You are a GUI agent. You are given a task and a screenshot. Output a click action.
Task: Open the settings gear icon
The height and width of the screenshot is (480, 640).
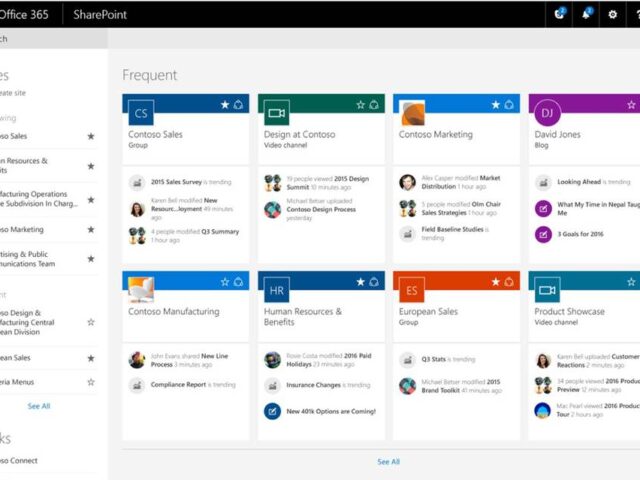coord(612,14)
